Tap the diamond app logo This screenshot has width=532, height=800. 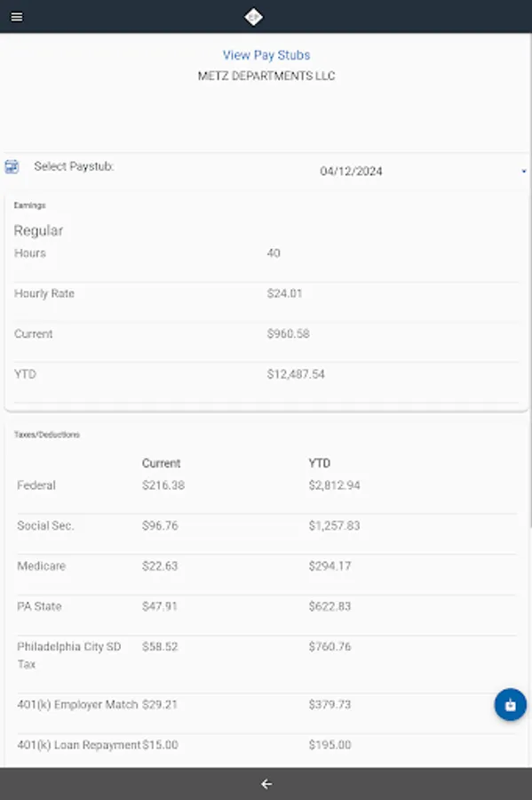254,15
